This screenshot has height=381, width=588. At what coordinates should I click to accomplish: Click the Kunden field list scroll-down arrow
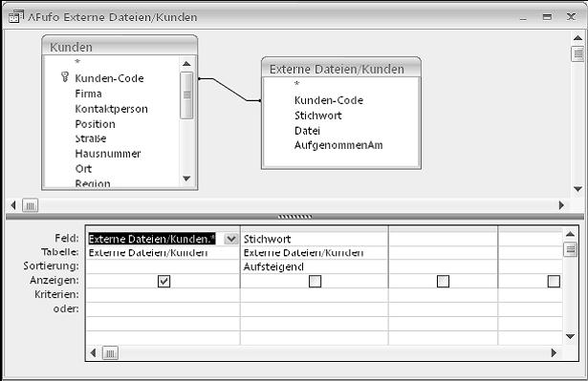pyautogui.click(x=186, y=179)
